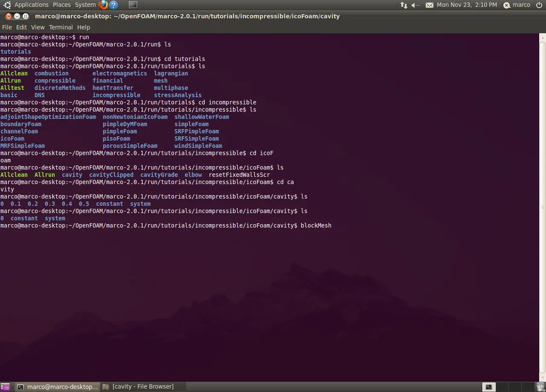The image size is (546, 392).
Task: Minimize the terminal window
Action: coord(17,16)
